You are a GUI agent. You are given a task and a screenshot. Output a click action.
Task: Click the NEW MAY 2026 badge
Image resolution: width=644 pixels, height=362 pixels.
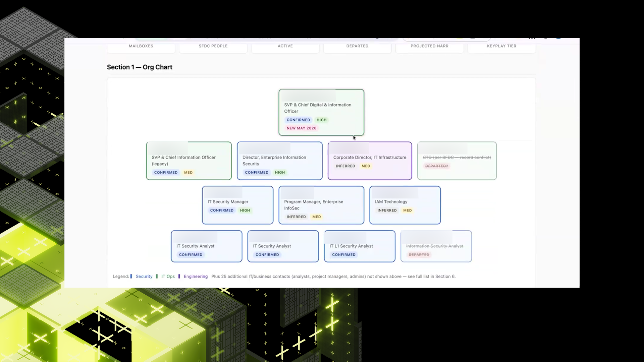[302, 128]
